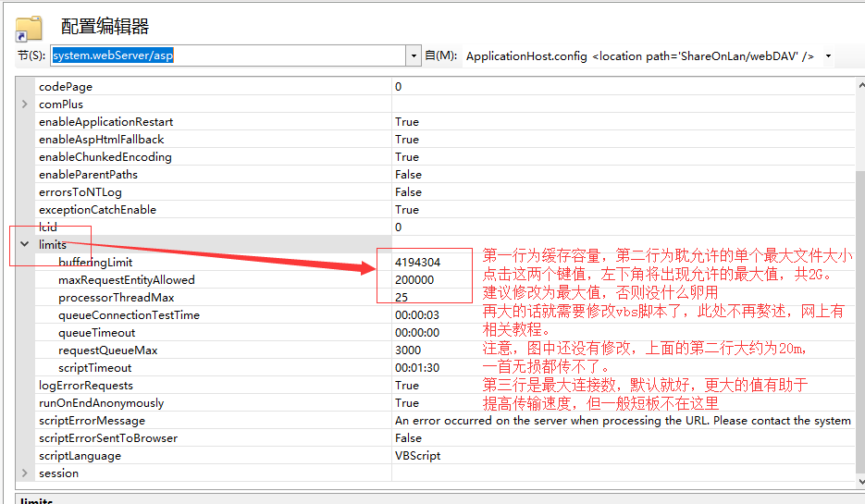
Task: Click the scriptTimeout value 00:01:30
Action: coord(417,368)
